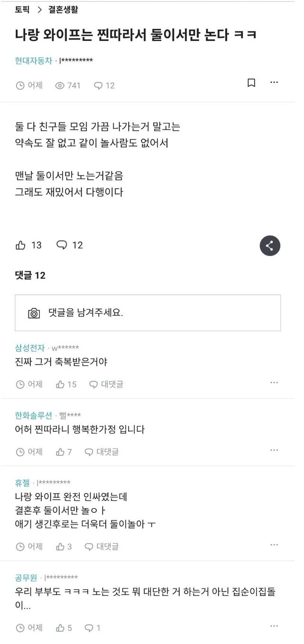
Task: Type in the 댓글을 남겨주세요 field
Action: [x=157, y=313]
